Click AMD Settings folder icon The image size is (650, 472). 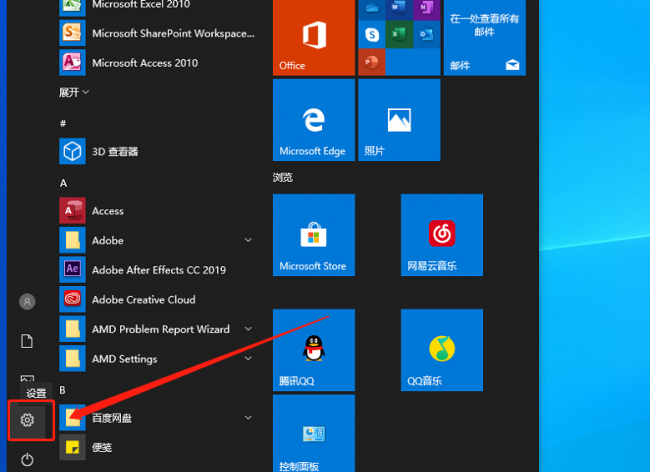pyautogui.click(x=72, y=358)
